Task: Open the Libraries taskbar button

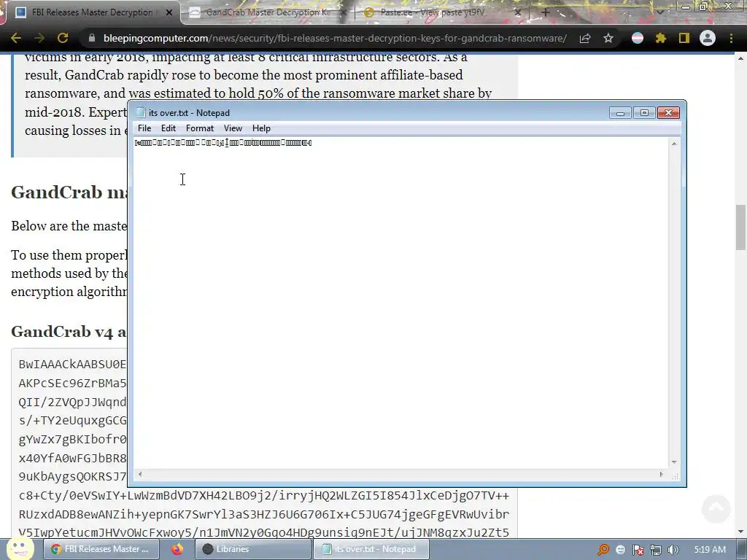Action: [252, 549]
